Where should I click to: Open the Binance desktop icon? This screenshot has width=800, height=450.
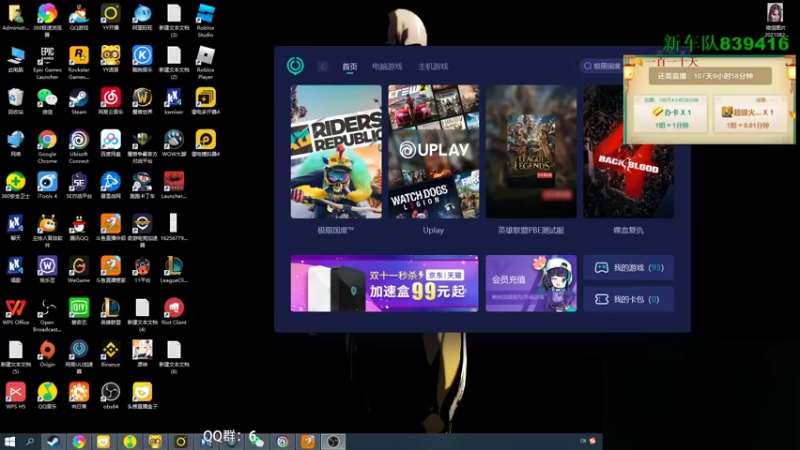click(x=110, y=354)
